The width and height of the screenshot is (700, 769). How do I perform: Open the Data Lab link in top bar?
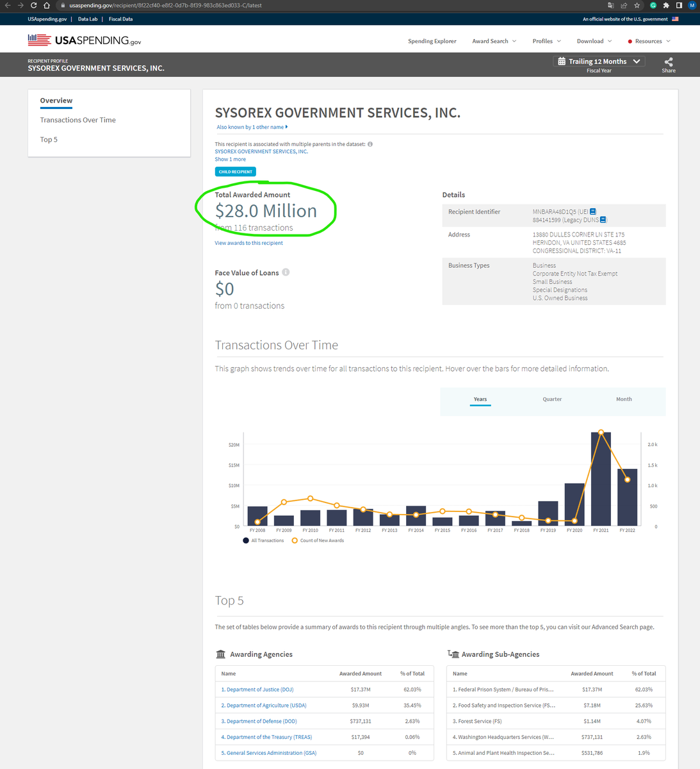[88, 19]
